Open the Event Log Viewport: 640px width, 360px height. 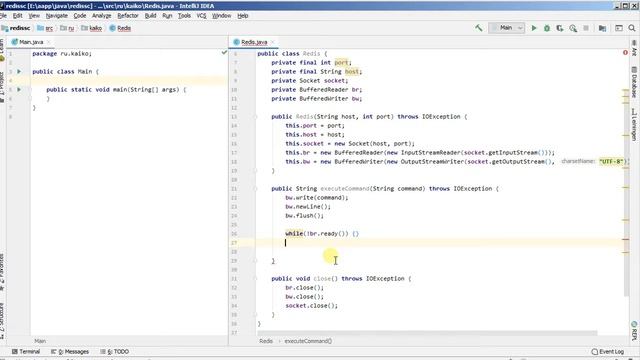coord(608,351)
